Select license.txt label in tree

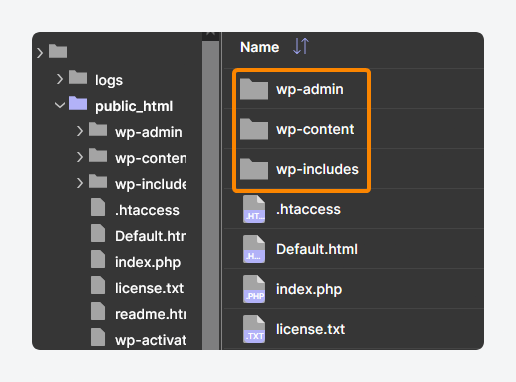click(x=149, y=288)
